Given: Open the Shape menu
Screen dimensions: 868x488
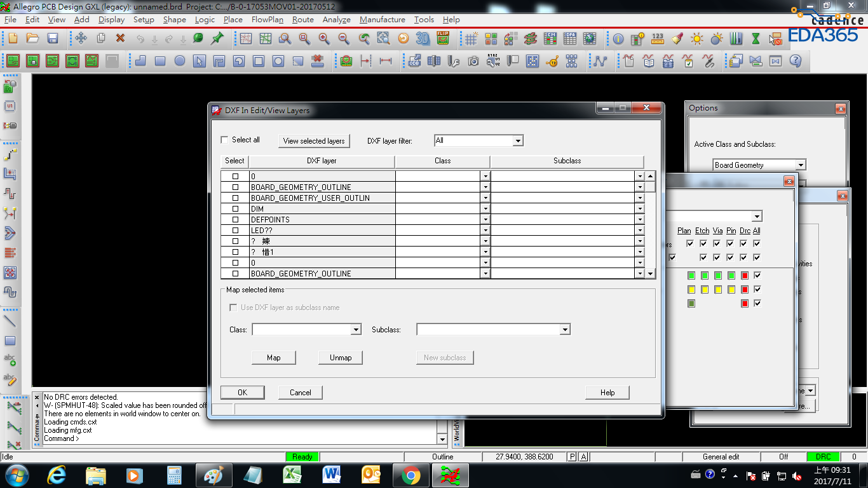Looking at the screenshot, I should (x=174, y=20).
